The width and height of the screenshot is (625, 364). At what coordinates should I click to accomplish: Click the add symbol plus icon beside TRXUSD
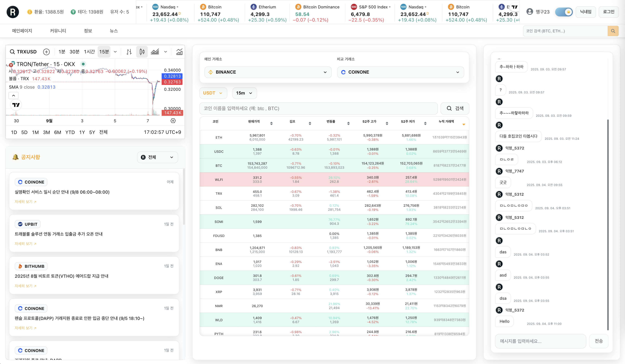pyautogui.click(x=46, y=52)
